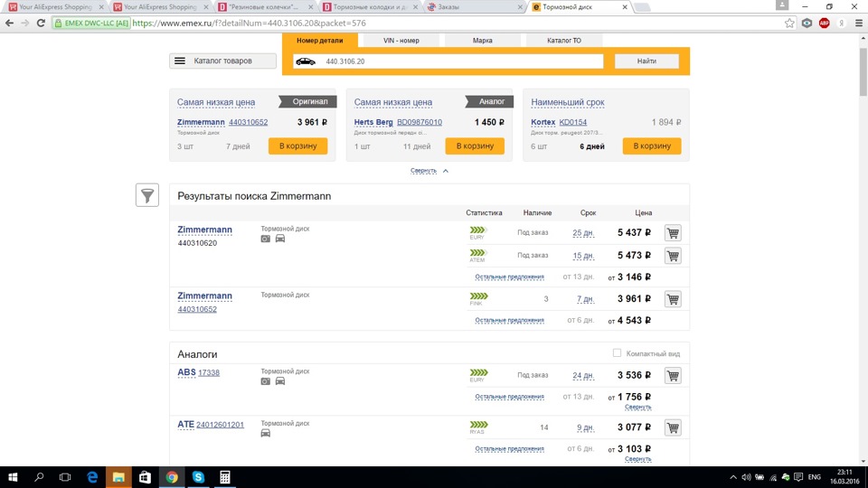868x488 pixels.
Task: Open ATE 24012601201 part number link
Action: coord(220,425)
